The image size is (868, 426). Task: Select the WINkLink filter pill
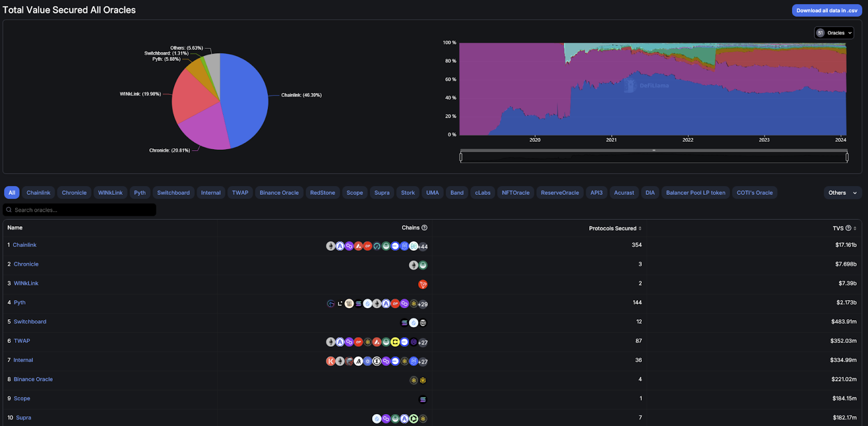110,193
